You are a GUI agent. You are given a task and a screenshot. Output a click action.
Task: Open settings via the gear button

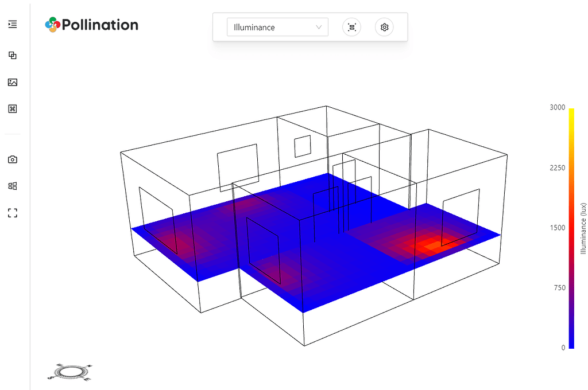tap(384, 27)
